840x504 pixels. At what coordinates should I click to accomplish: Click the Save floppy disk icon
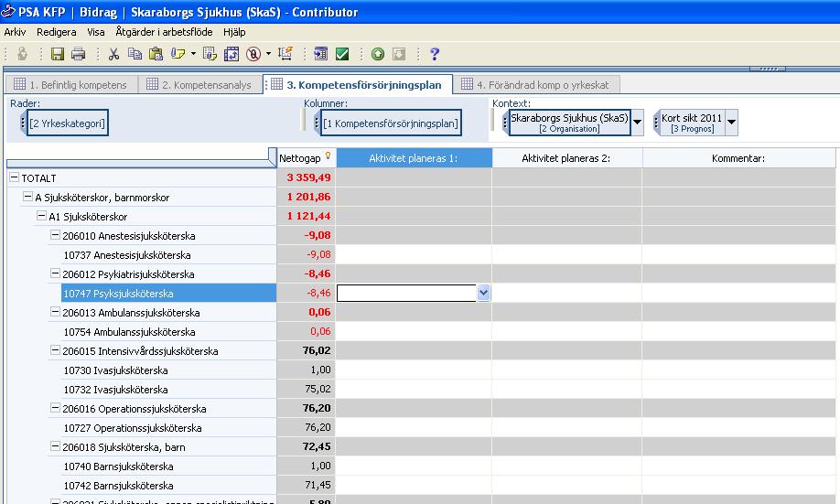point(58,54)
